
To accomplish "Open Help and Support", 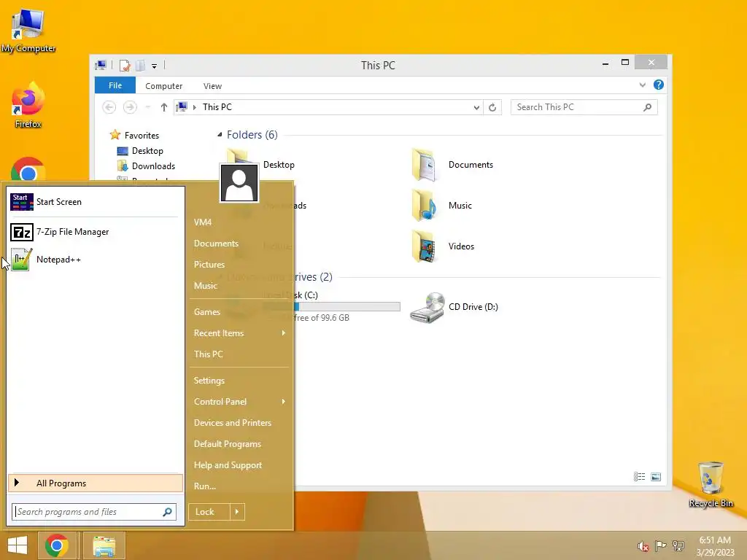I will tap(228, 465).
